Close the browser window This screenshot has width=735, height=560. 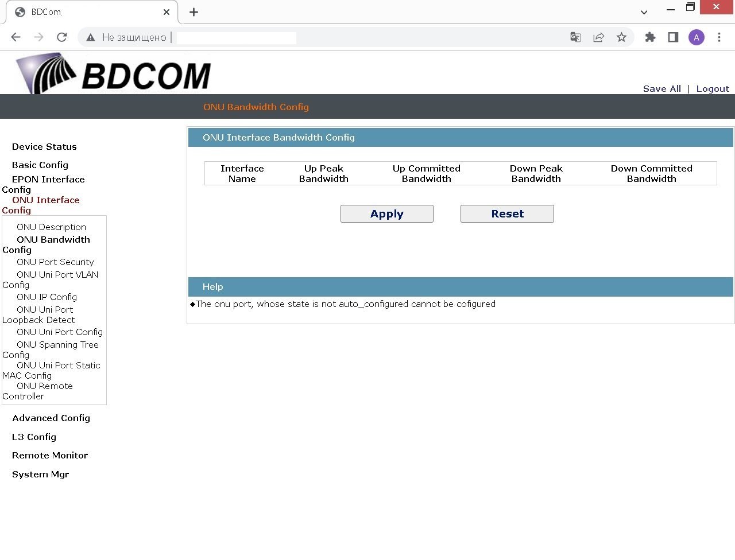tap(716, 7)
